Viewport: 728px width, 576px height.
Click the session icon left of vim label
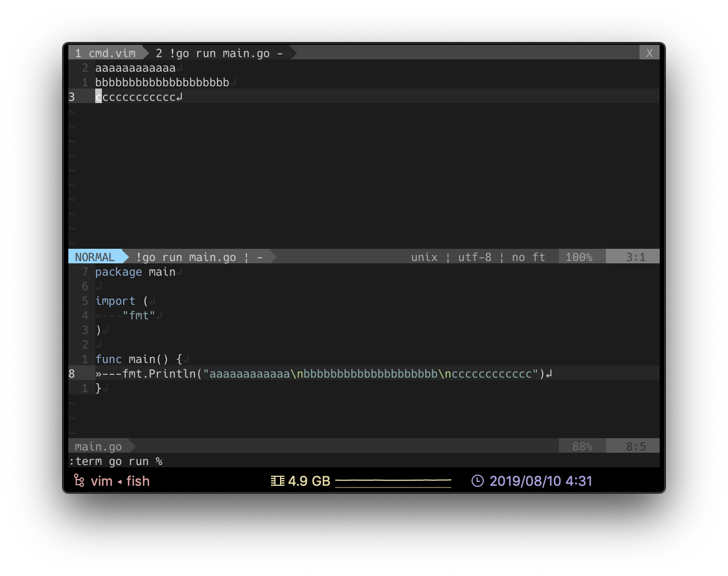click(x=78, y=481)
